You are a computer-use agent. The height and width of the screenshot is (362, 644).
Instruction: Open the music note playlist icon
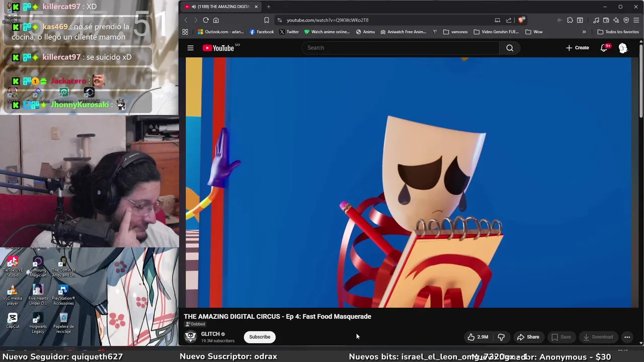[x=596, y=20]
